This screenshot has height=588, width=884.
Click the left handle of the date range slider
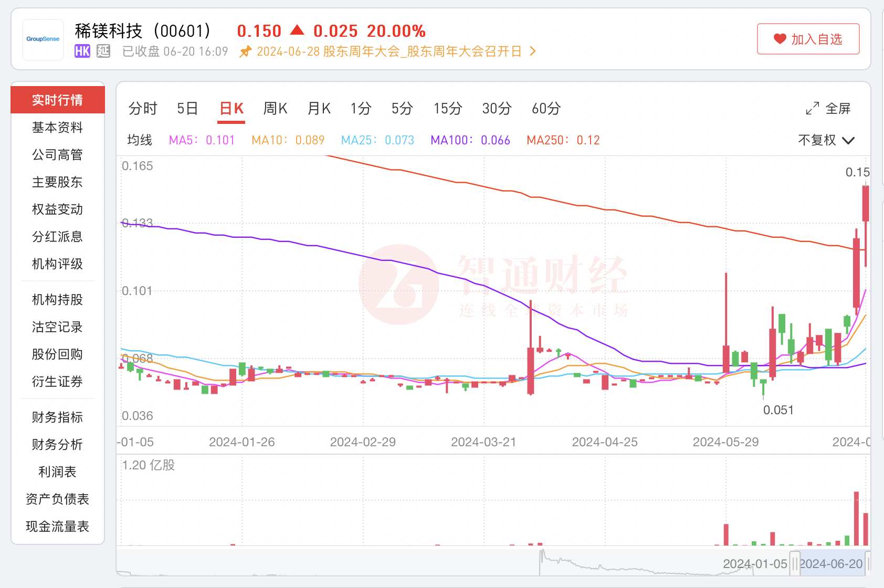coord(795,564)
